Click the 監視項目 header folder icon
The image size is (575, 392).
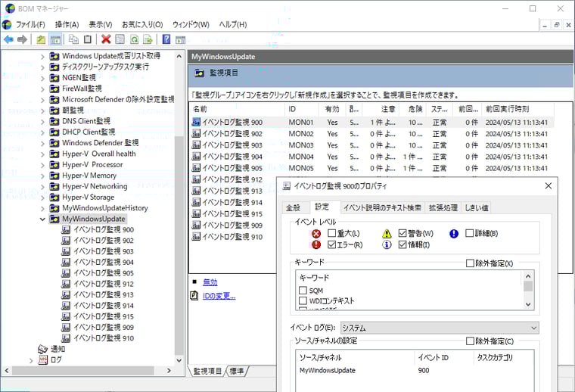click(x=200, y=73)
